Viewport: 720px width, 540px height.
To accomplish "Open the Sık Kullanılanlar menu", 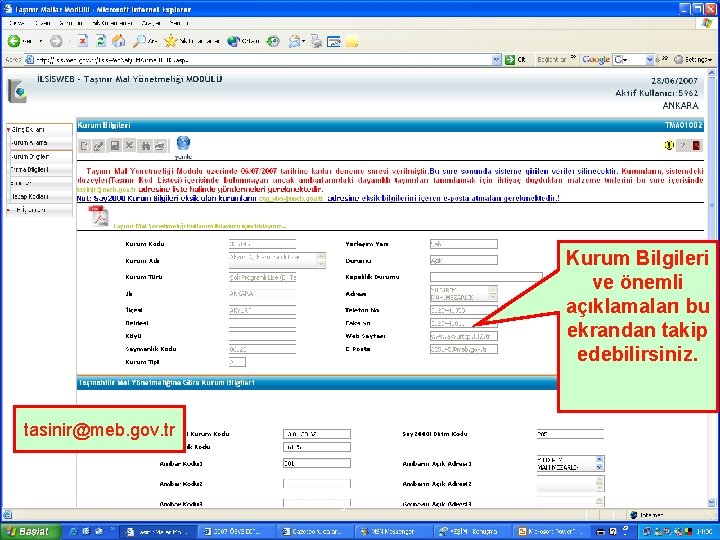I will (112, 22).
